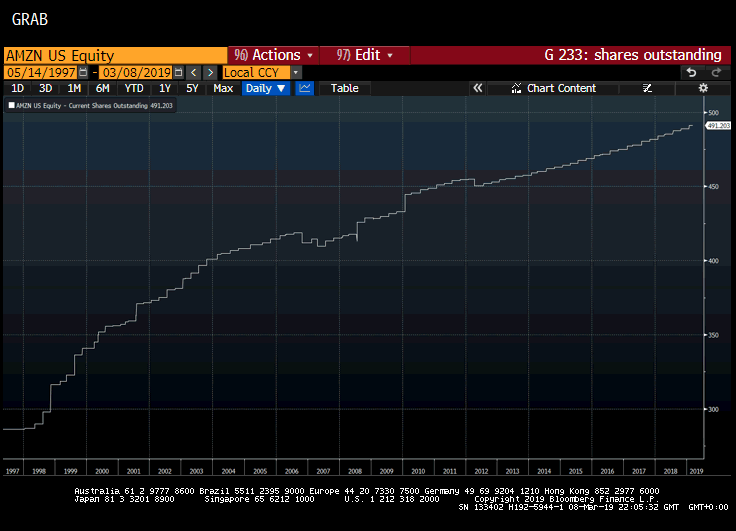The height and width of the screenshot is (531, 736).
Task: Select the 1M time range
Action: [x=74, y=88]
